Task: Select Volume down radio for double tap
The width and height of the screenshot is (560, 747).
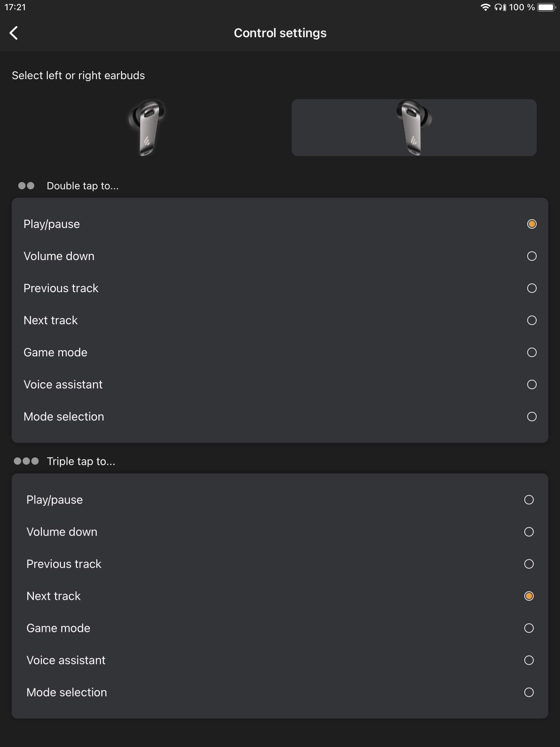Action: (532, 256)
